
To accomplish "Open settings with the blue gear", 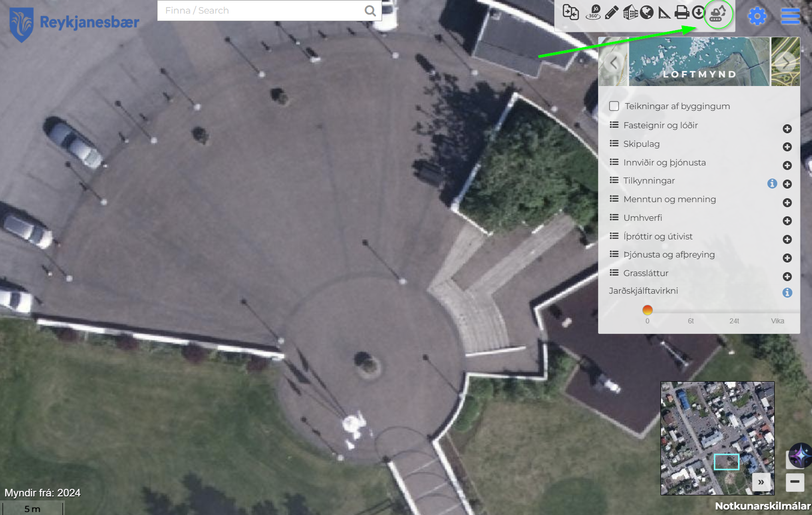I will pos(757,16).
